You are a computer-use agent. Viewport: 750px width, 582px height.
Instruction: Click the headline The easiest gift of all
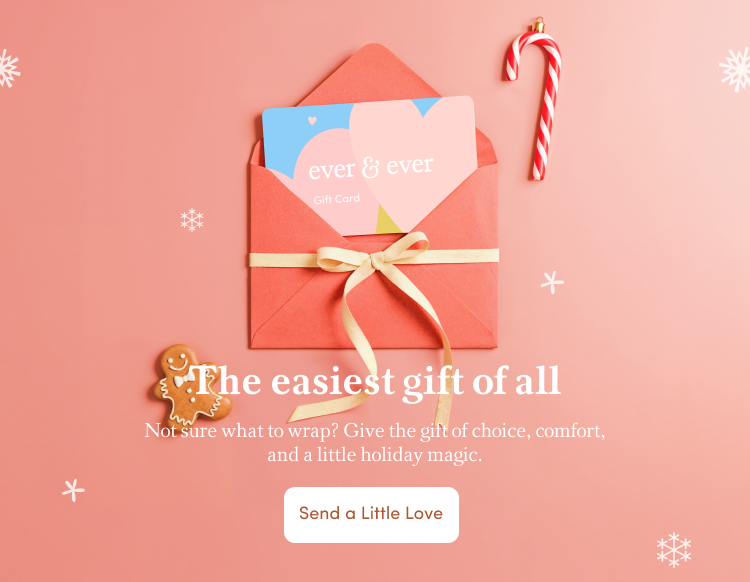tap(377, 382)
